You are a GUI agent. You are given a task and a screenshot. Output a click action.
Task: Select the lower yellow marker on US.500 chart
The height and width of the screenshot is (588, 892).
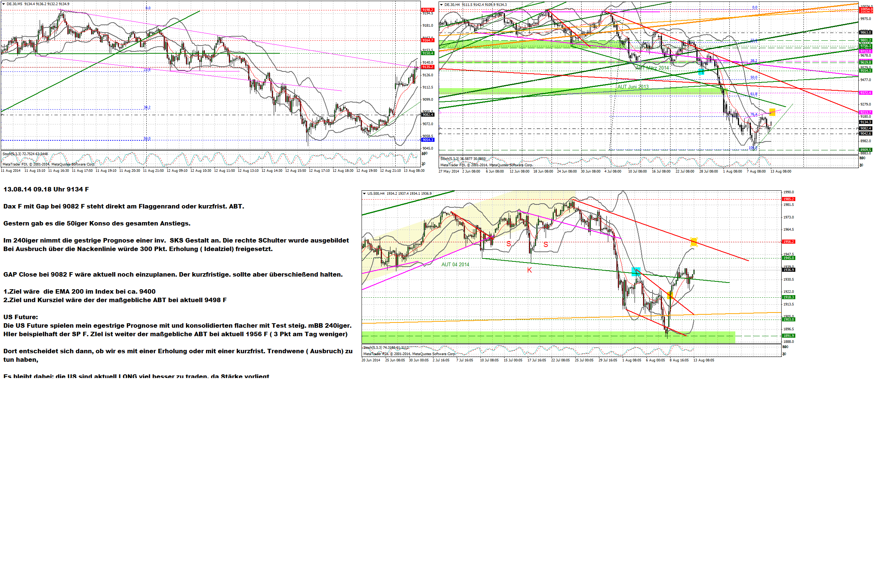pos(670,296)
